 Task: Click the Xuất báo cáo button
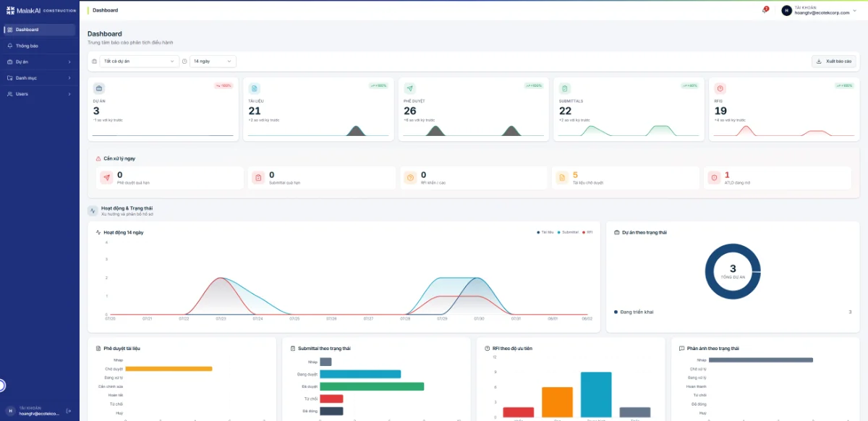point(834,61)
